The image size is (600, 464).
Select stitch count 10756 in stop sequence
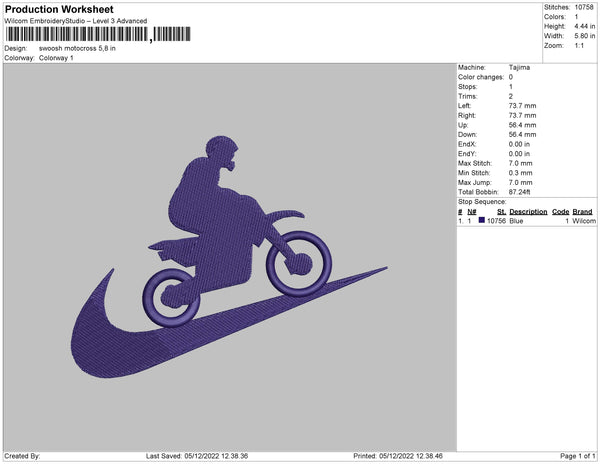[496, 221]
